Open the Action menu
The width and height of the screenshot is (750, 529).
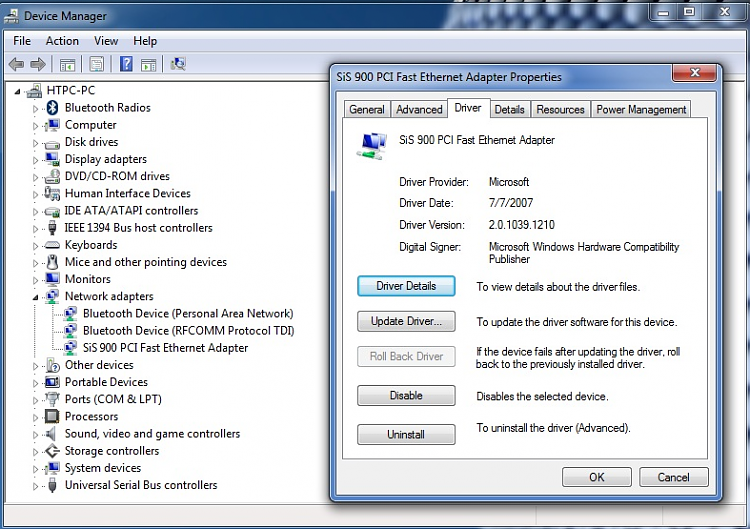coord(62,41)
